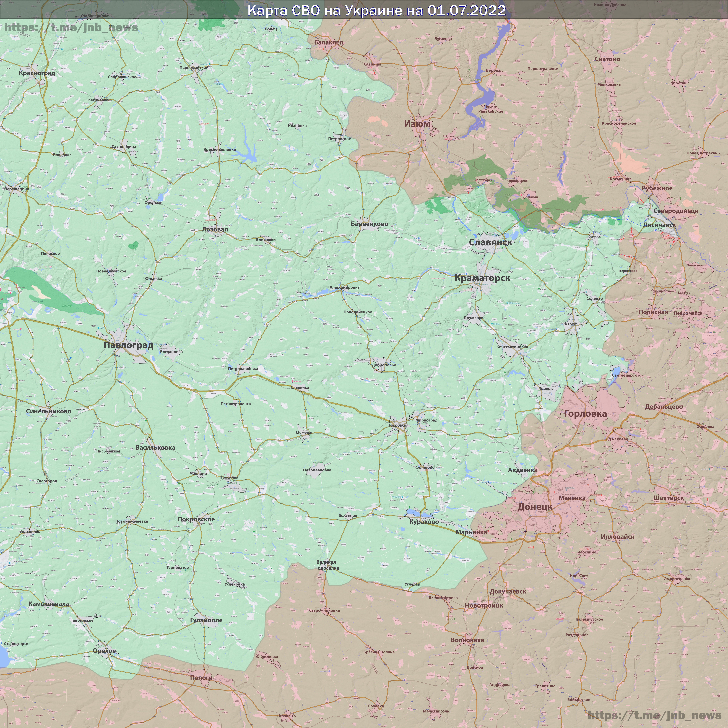Image resolution: width=728 pixels, height=728 pixels.
Task: Select the Синельниково town label
Action: pos(49,412)
